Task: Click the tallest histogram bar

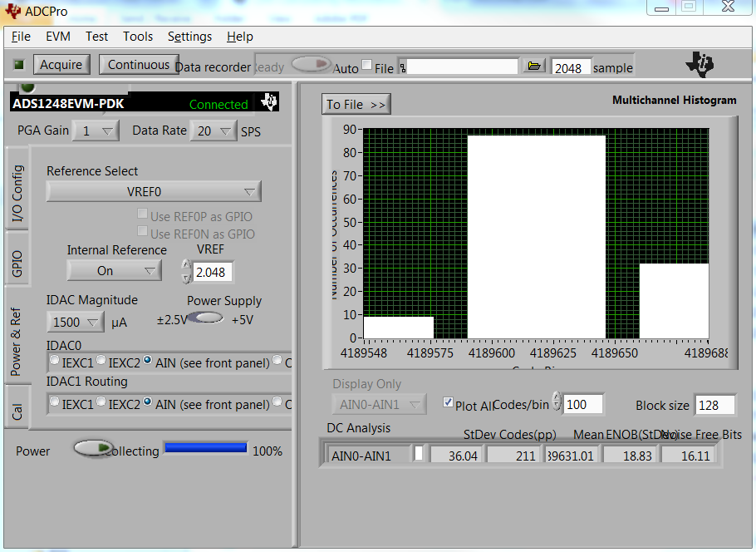Action: coord(536,237)
